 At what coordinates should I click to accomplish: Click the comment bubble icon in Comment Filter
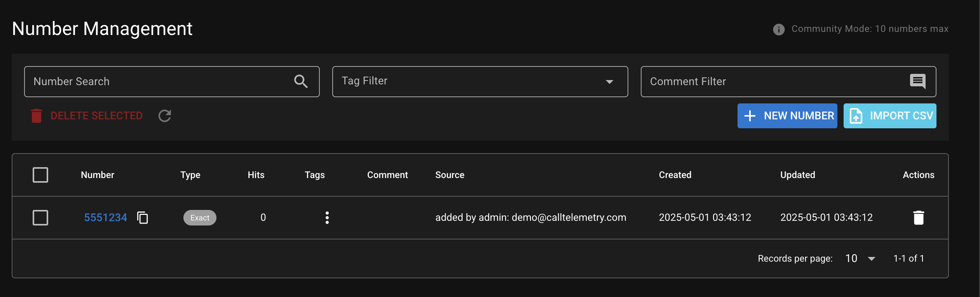coord(917,81)
